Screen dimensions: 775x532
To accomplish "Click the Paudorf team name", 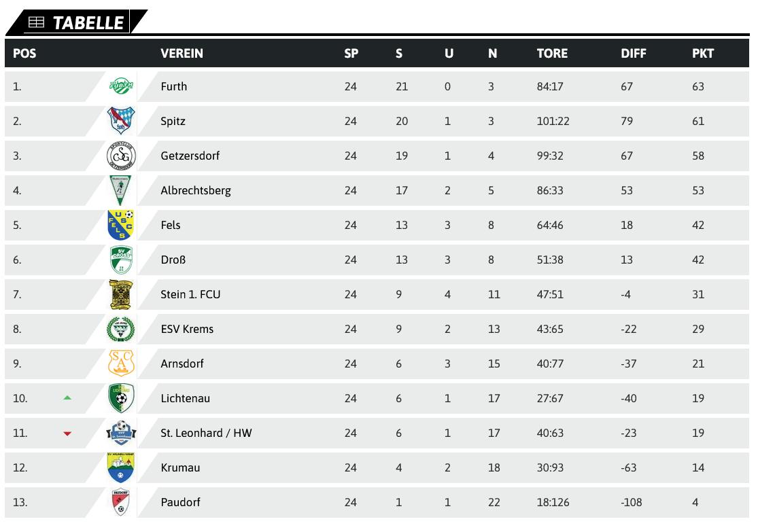I will [x=180, y=502].
